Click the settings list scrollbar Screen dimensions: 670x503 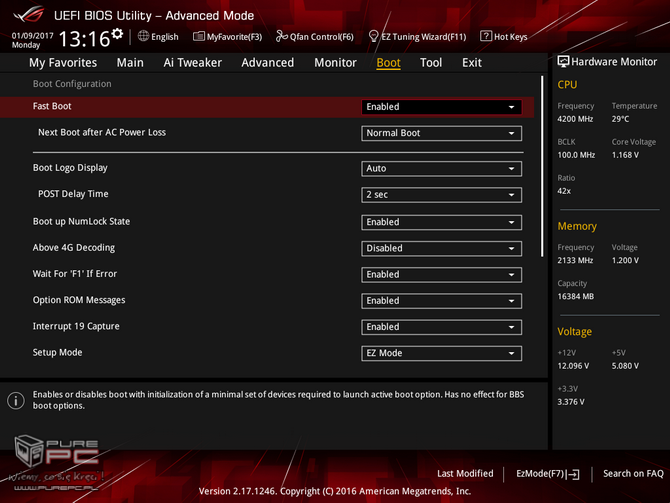click(x=542, y=167)
